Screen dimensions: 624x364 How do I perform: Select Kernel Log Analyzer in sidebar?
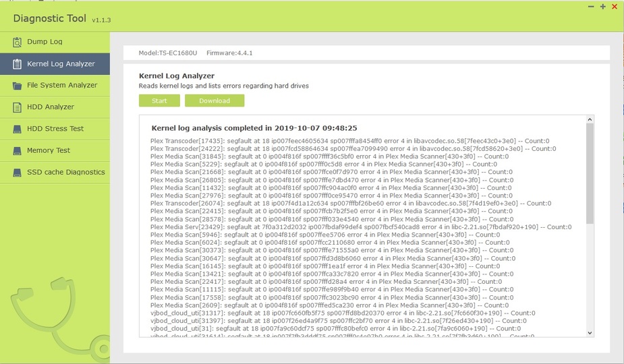[55, 63]
